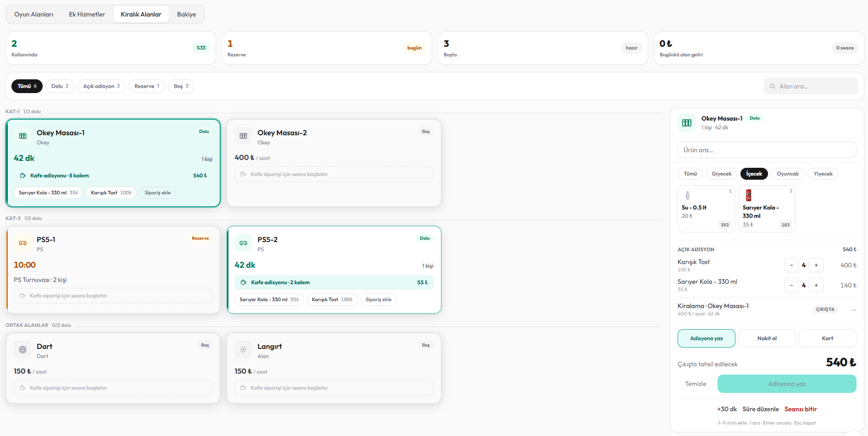
Task: Click the Alan ara search field
Action: click(811, 86)
